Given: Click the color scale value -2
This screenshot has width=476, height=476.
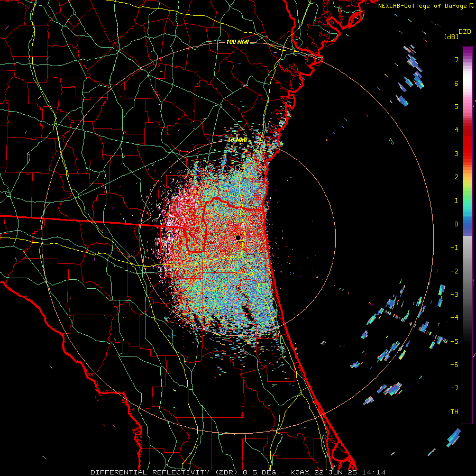Looking at the screenshot, I should (454, 271).
